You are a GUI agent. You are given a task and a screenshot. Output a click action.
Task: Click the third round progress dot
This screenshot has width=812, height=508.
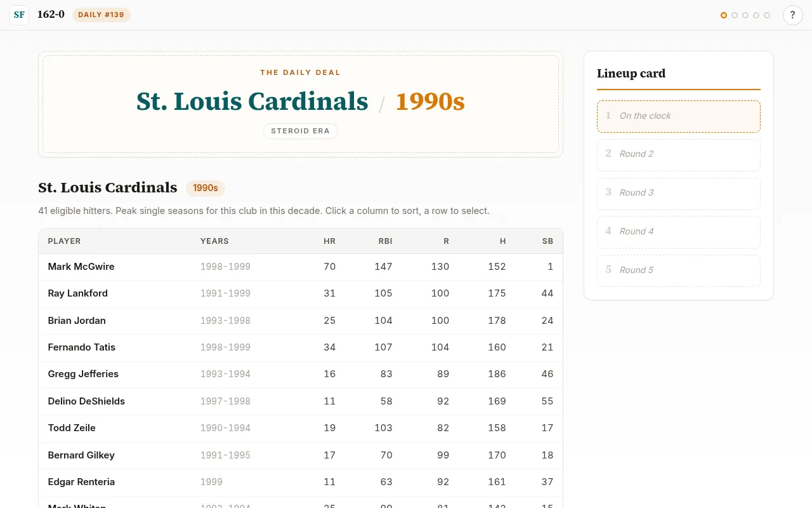745,15
